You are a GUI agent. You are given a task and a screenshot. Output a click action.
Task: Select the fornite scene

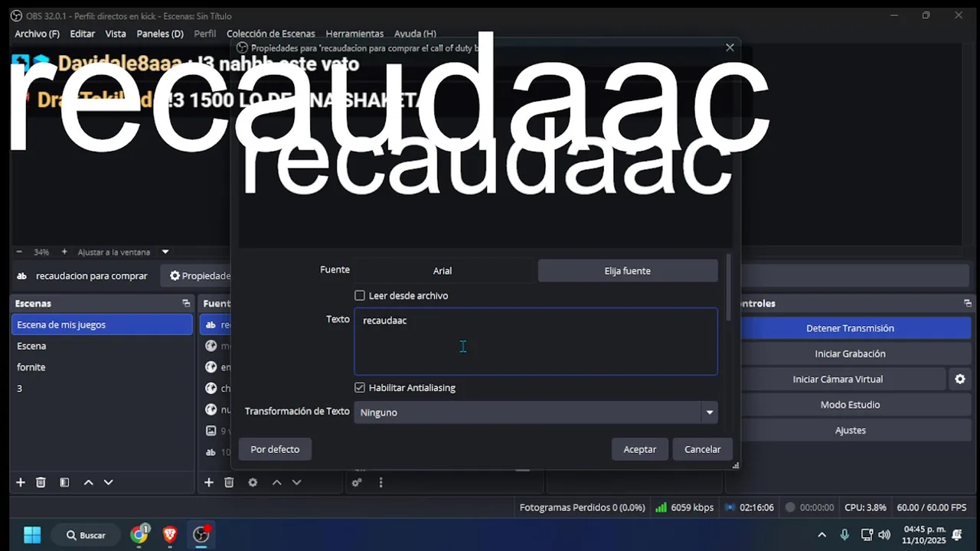click(102, 367)
